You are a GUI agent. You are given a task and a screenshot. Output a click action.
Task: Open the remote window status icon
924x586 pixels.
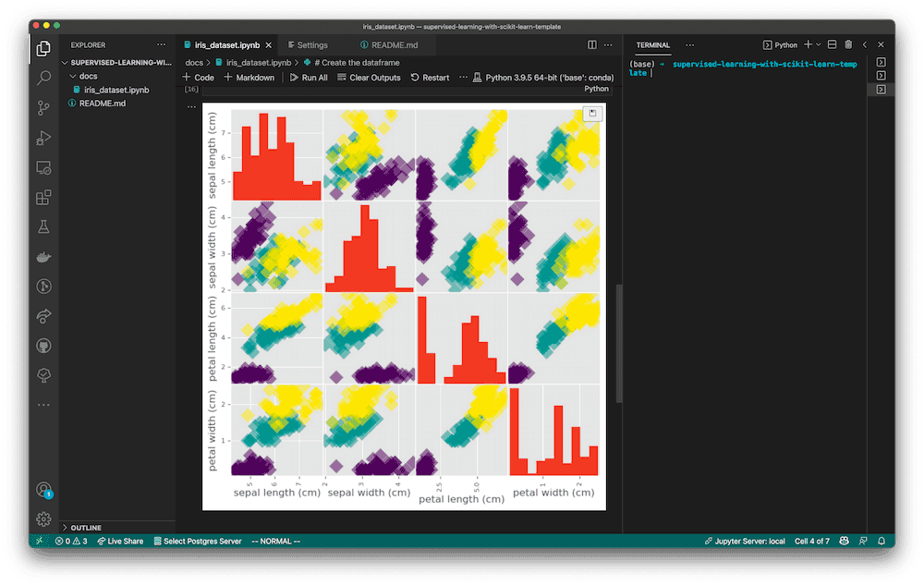click(x=40, y=542)
